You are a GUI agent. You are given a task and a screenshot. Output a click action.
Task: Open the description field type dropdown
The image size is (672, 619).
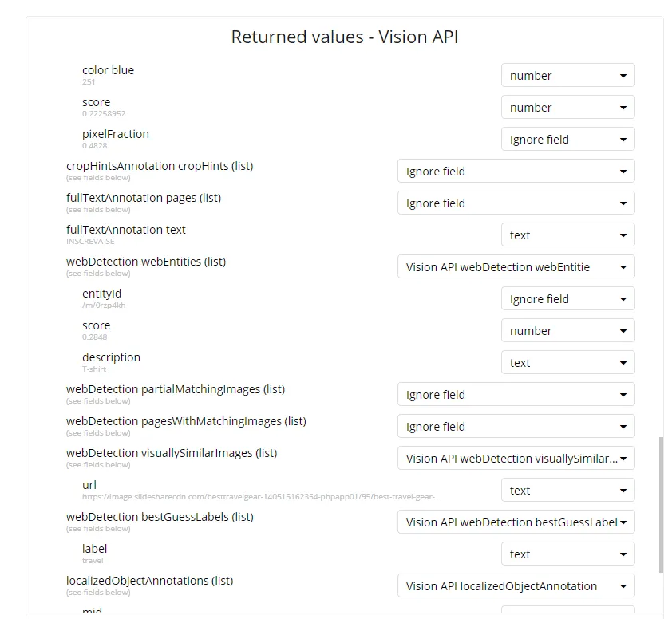(567, 363)
